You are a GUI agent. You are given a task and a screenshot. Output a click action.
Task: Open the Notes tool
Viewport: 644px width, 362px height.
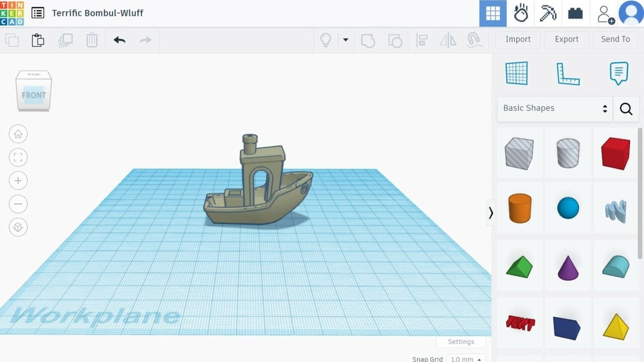(x=619, y=73)
